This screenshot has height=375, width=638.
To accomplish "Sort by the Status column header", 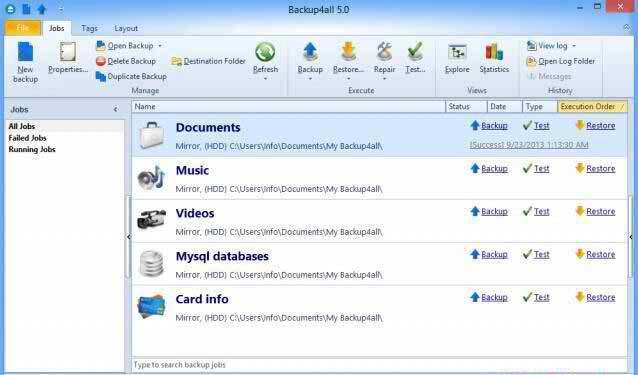I will [466, 107].
